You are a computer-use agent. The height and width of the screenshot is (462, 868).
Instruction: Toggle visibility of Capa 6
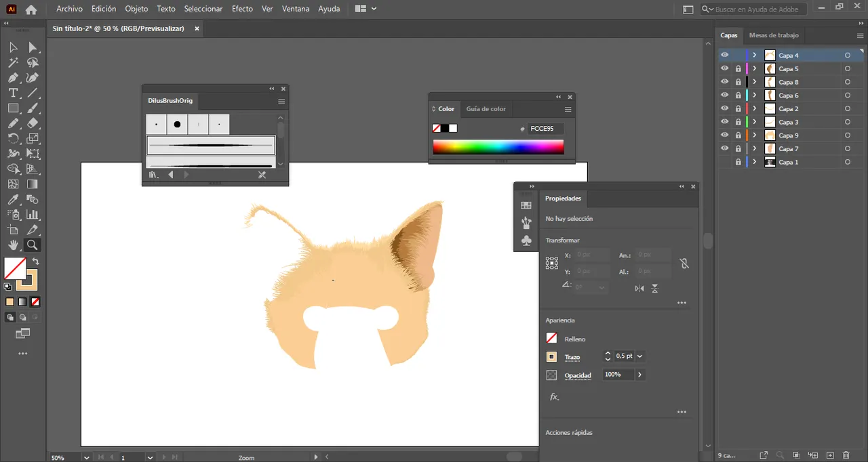click(725, 96)
